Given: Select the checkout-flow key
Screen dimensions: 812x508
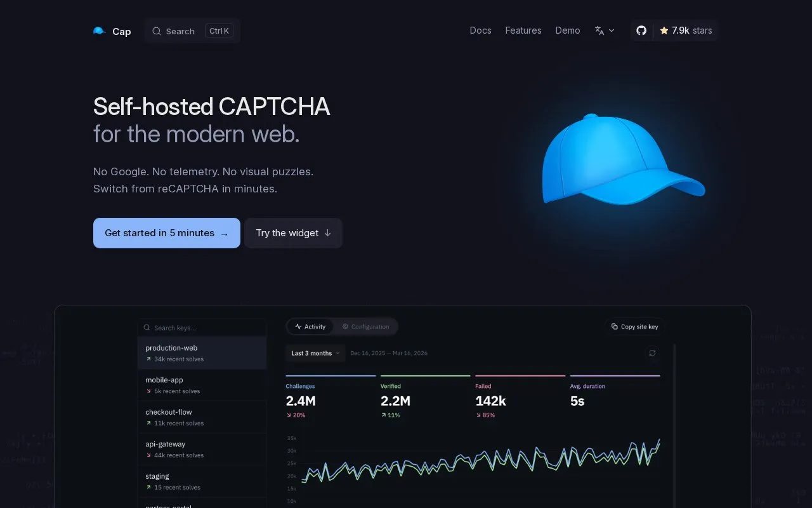Looking at the screenshot, I should click(x=202, y=417).
